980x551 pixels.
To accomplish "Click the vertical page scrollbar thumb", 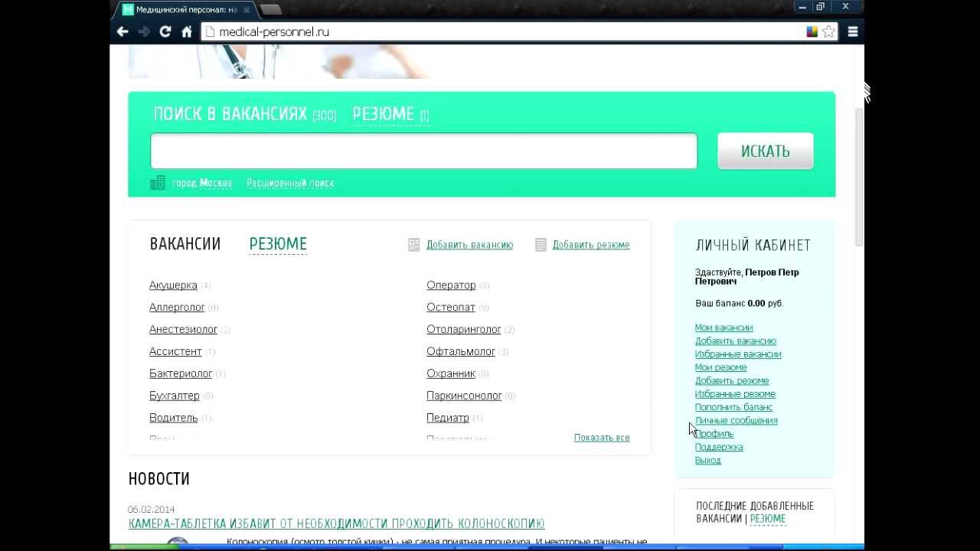I will tap(859, 176).
